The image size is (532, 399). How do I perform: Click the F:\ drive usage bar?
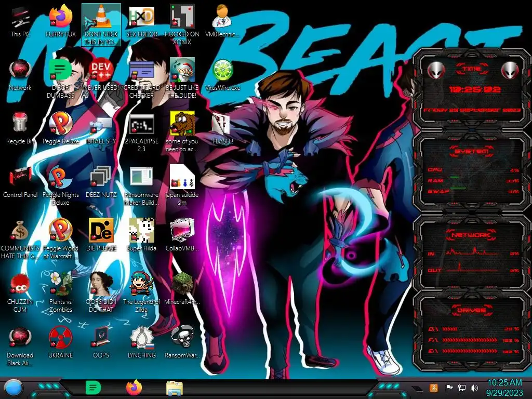[x=470, y=340]
